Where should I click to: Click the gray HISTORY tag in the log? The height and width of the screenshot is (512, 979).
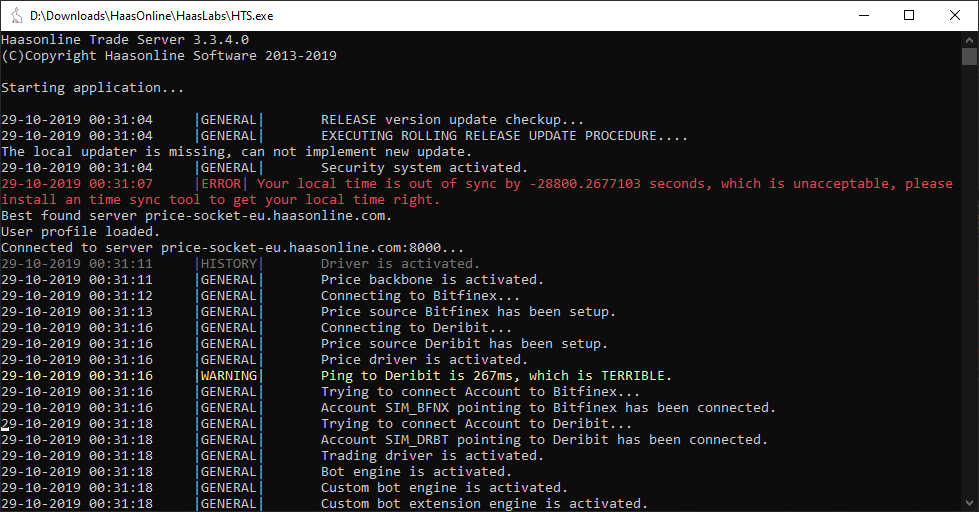(229, 263)
